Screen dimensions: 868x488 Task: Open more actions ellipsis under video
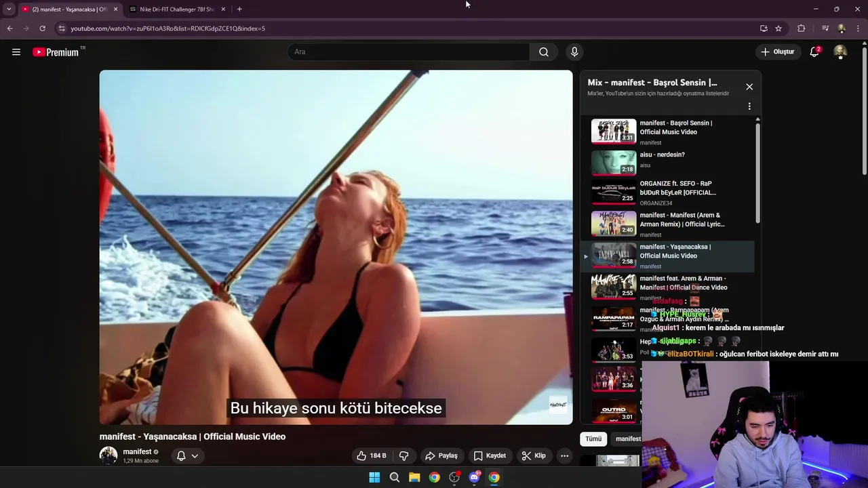[564, 455]
